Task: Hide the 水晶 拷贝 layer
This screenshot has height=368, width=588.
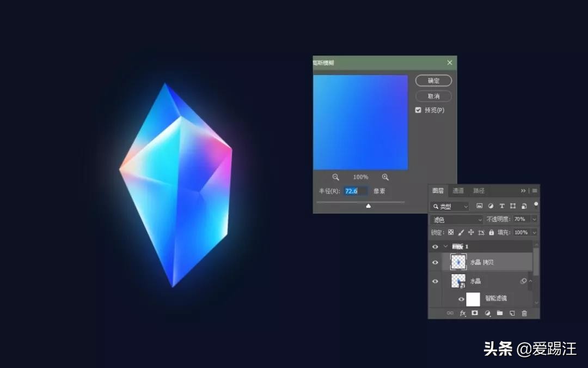Action: click(x=435, y=262)
